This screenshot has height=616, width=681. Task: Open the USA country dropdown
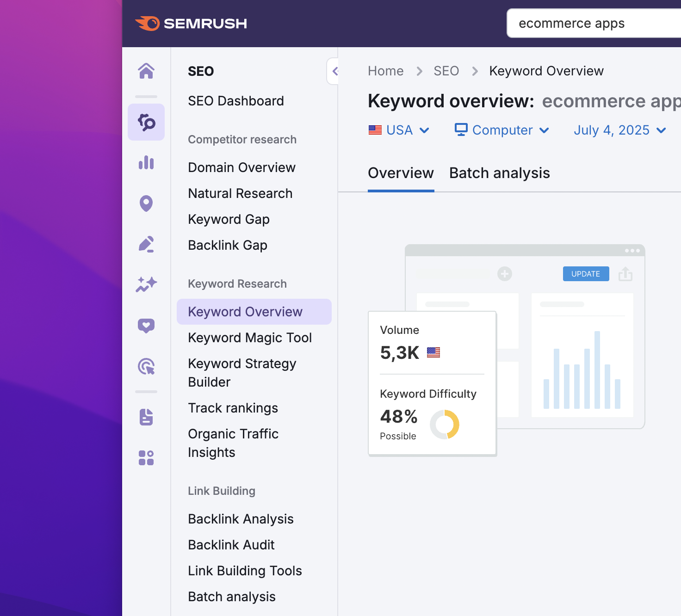coord(399,130)
